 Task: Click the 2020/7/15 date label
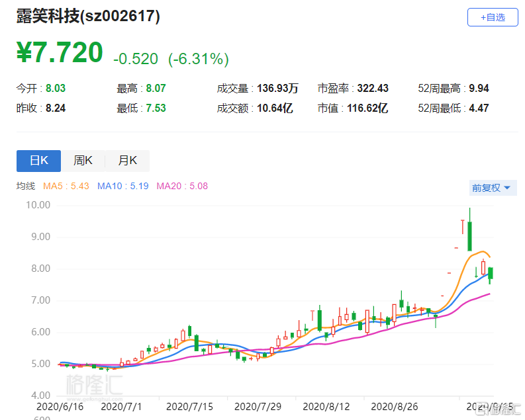[x=189, y=407]
